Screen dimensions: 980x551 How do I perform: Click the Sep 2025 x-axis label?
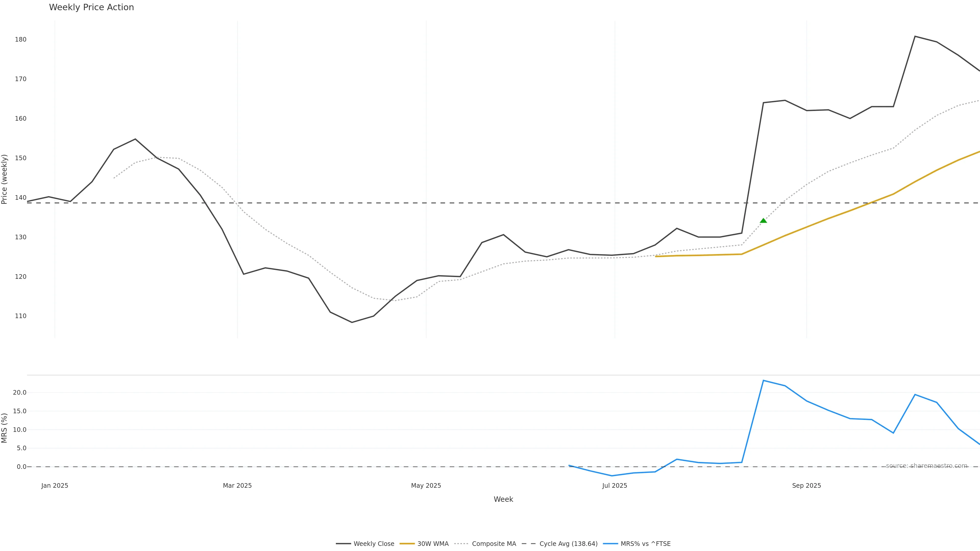(x=806, y=486)
